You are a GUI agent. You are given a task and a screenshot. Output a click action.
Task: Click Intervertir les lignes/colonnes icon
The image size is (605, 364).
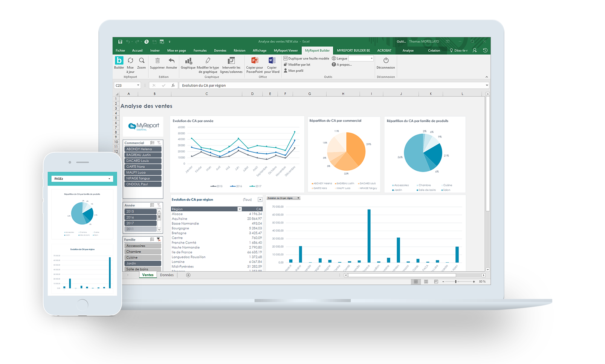click(x=231, y=61)
